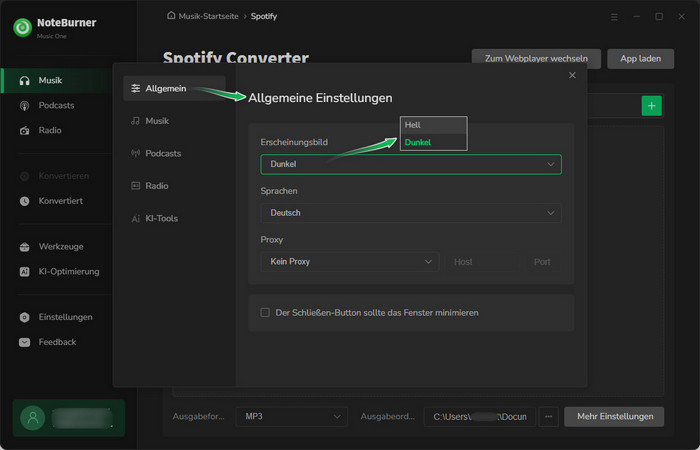Click the Spotify Converter heading

(x=236, y=57)
